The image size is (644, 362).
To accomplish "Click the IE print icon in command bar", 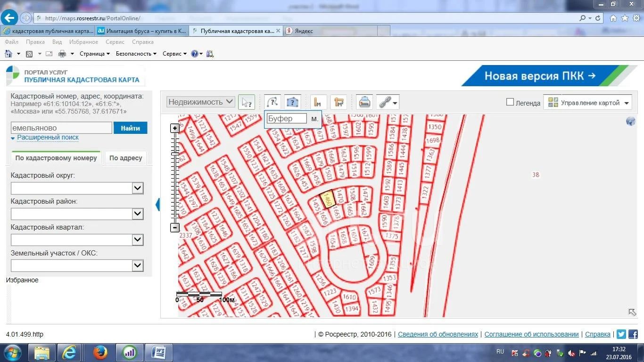I will 62,54.
